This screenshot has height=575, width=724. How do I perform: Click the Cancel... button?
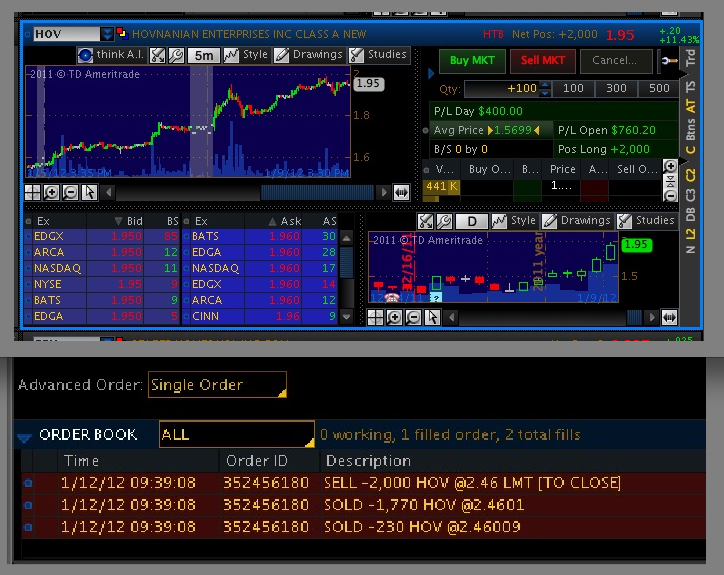pyautogui.click(x=615, y=61)
